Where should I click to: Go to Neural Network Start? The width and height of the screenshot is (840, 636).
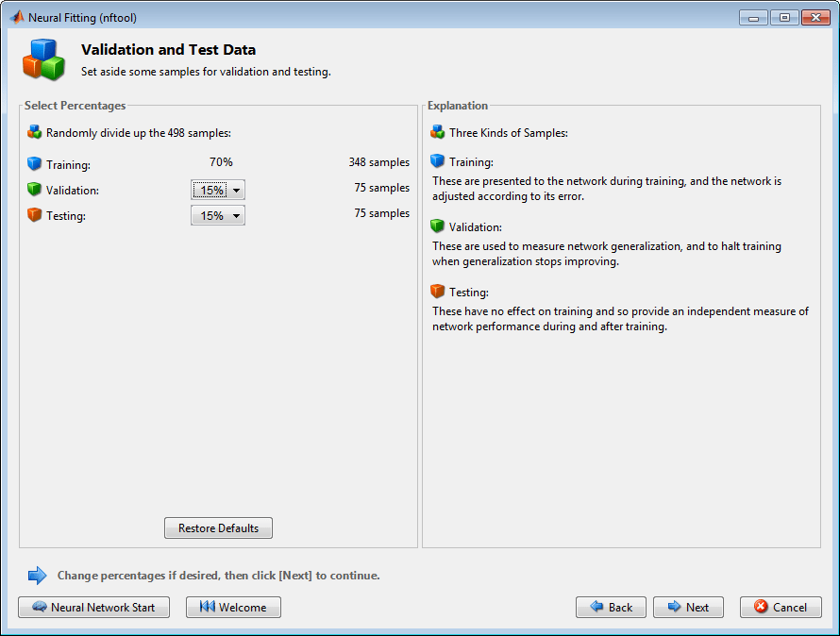coord(93,608)
